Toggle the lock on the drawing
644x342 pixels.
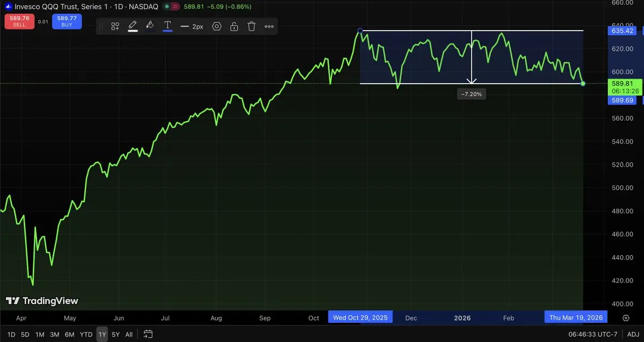point(234,26)
